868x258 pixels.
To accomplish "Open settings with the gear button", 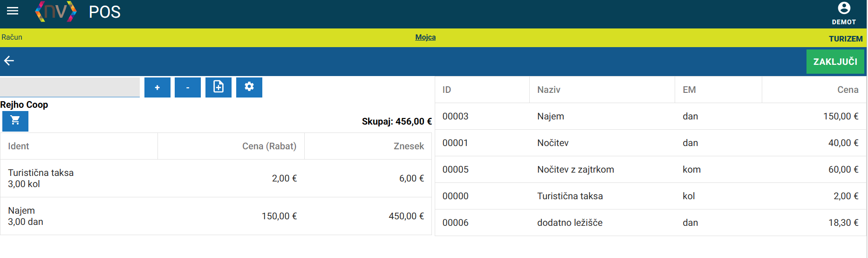I will 249,87.
